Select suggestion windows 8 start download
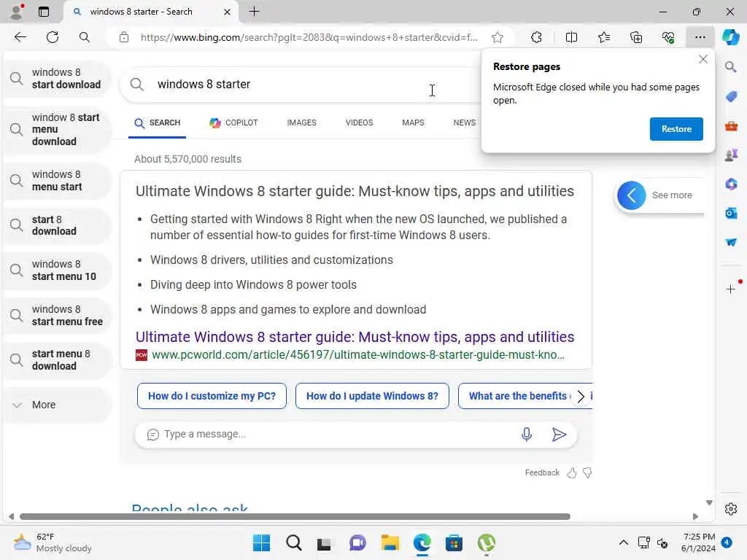Screen dimensions: 747x560 [57, 79]
